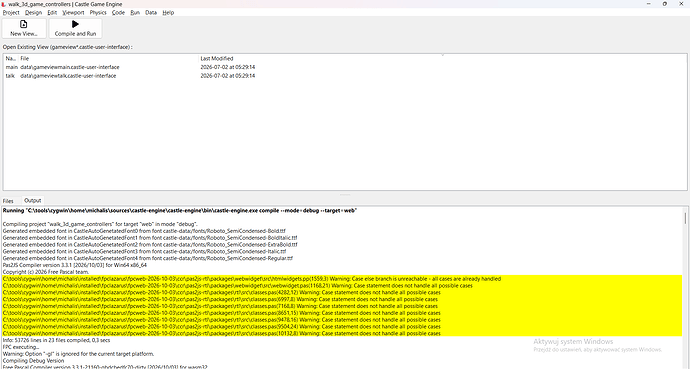Click the Na.. column header

pyautogui.click(x=11, y=58)
